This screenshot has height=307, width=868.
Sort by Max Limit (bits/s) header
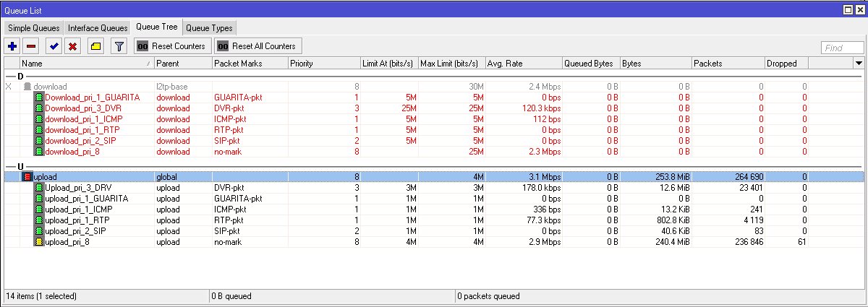pos(451,64)
